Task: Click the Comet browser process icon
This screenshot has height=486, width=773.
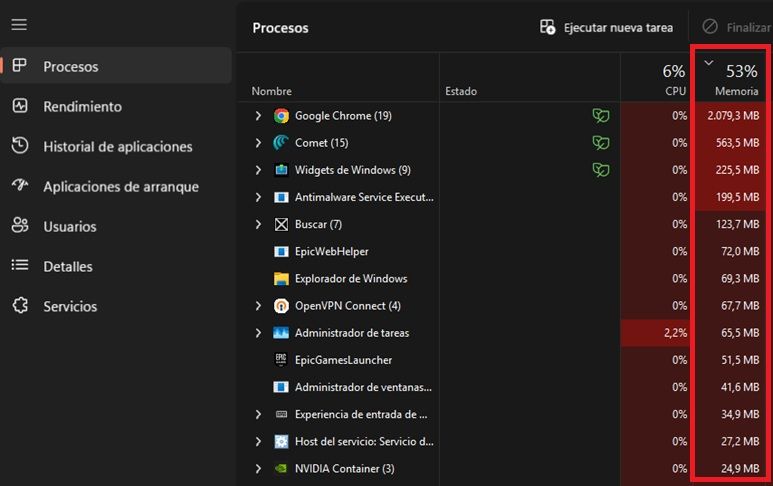Action: click(281, 143)
